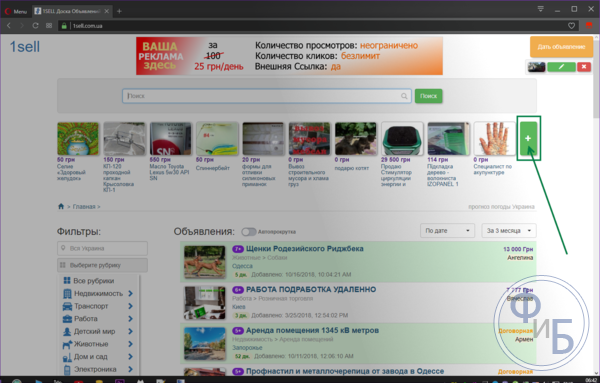Expand Животные chevron arrow

(130, 344)
